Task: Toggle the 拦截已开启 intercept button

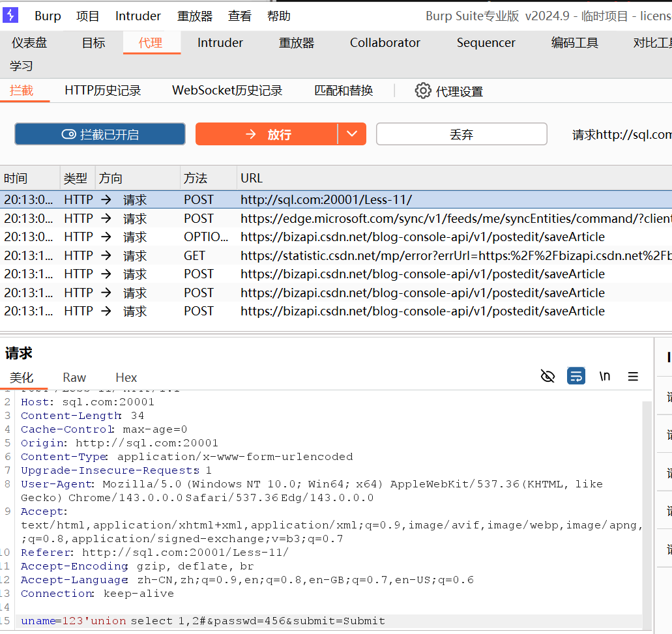Action: coord(100,134)
